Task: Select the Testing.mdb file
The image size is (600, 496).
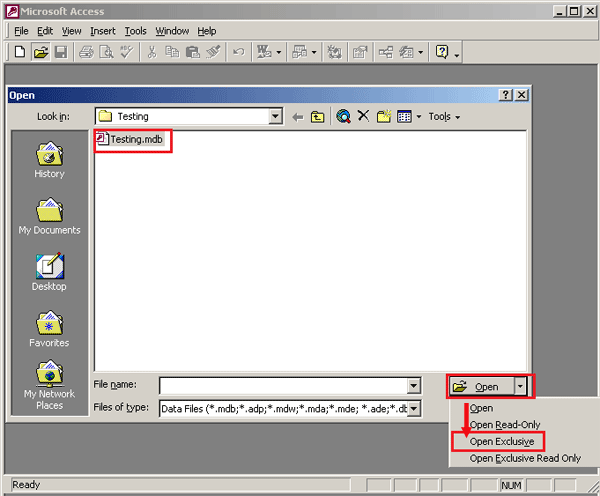Action: coord(130,139)
